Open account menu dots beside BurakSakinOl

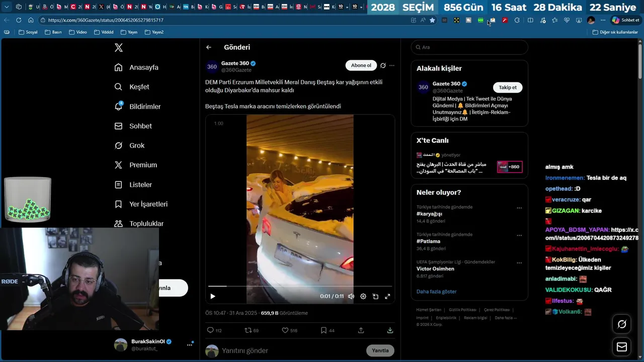point(190,344)
